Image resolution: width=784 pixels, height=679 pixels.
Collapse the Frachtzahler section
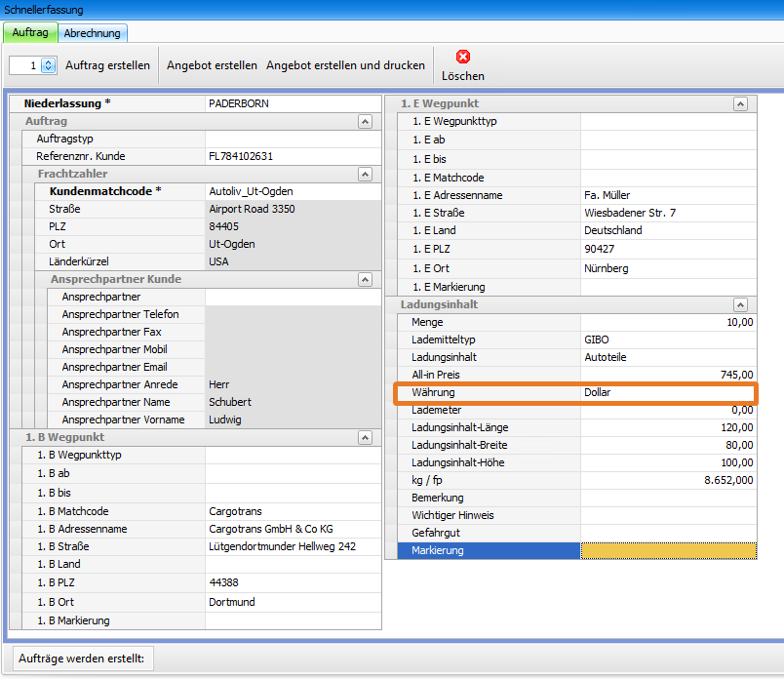pyautogui.click(x=365, y=174)
